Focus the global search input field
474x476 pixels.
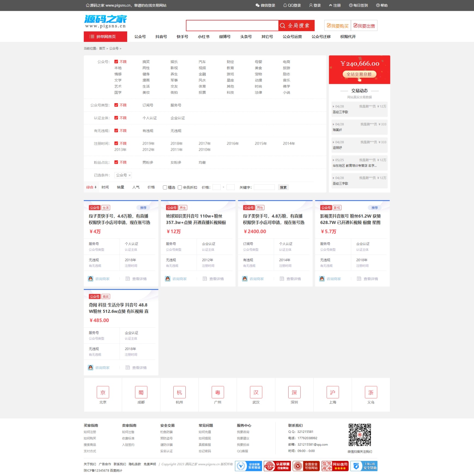click(x=232, y=26)
